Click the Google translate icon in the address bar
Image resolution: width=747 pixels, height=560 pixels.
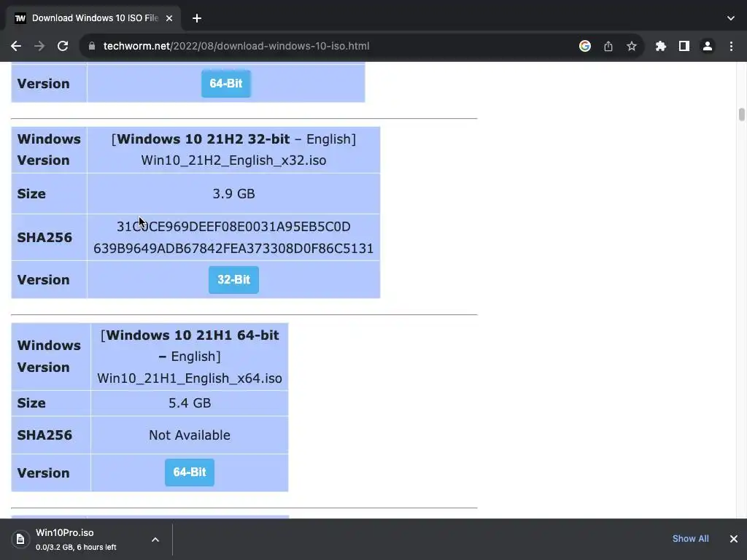(585, 46)
